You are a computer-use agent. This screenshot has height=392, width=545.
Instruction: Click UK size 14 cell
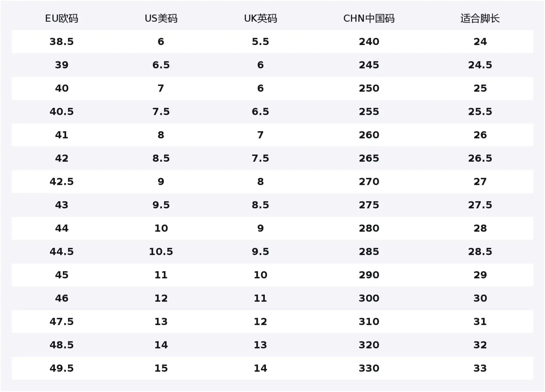coord(260,368)
